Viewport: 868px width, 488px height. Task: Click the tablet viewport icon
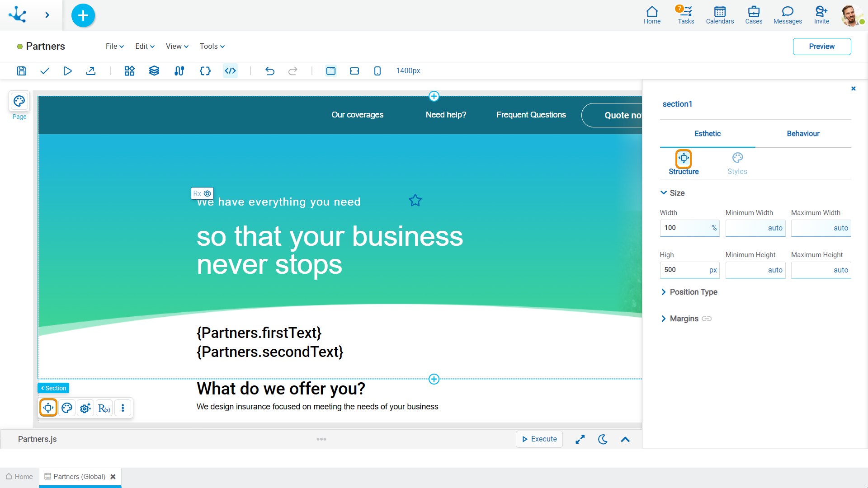(354, 71)
